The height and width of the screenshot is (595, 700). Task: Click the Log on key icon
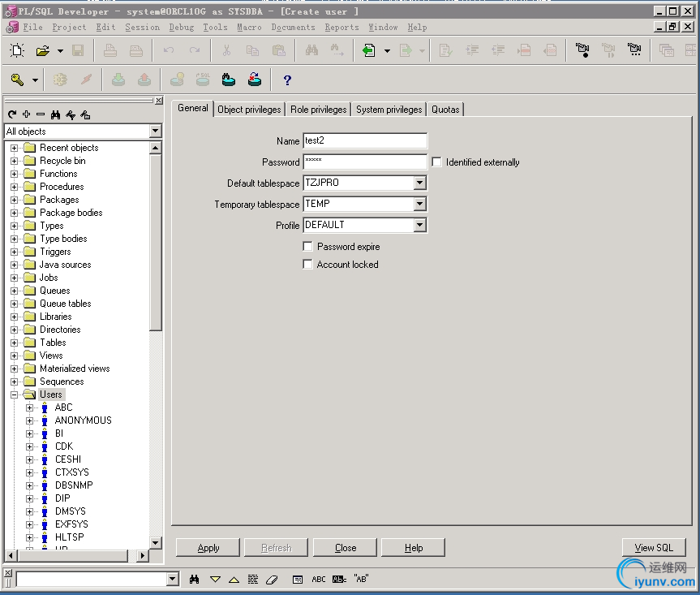[17, 80]
